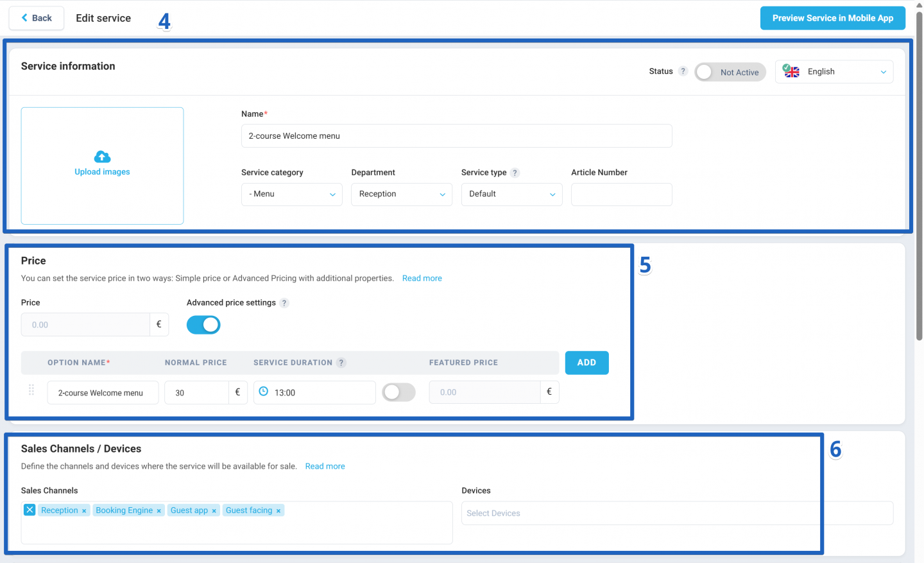This screenshot has width=924, height=563.
Task: Click the clock icon in Service duration field
Action: [x=264, y=392]
